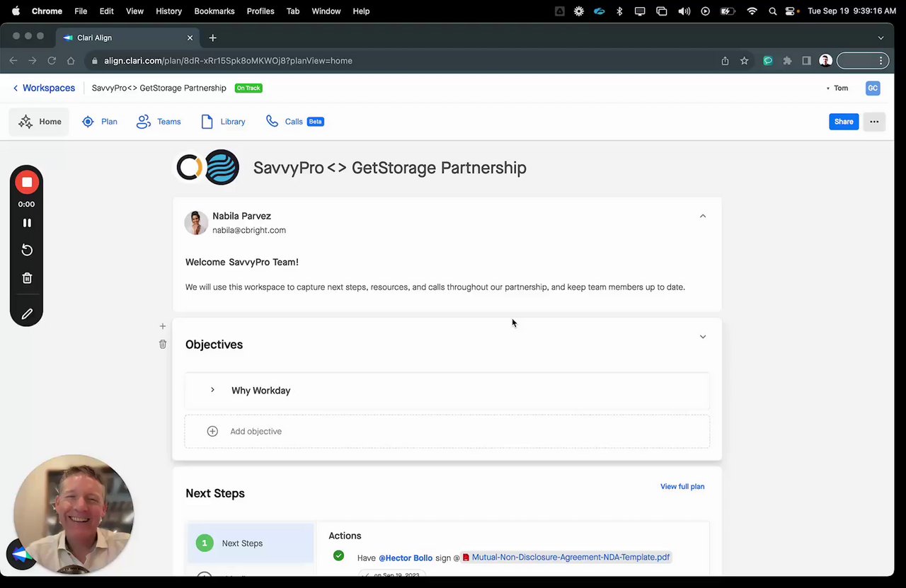Click the Chrome home button
Screen dimensions: 906x588
71,61
